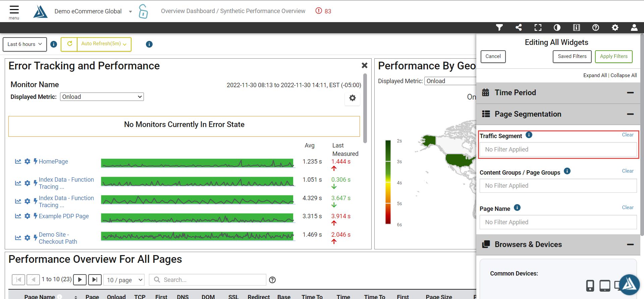Viewport: 644px width, 299px height.
Task: Open chart icon for Example PDP Page
Action: [x=18, y=216]
